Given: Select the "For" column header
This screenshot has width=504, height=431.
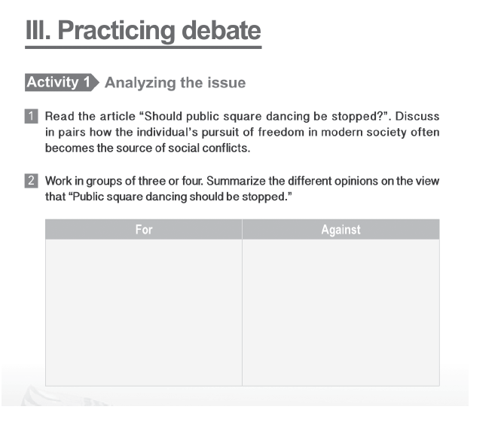Looking at the screenshot, I should (144, 230).
